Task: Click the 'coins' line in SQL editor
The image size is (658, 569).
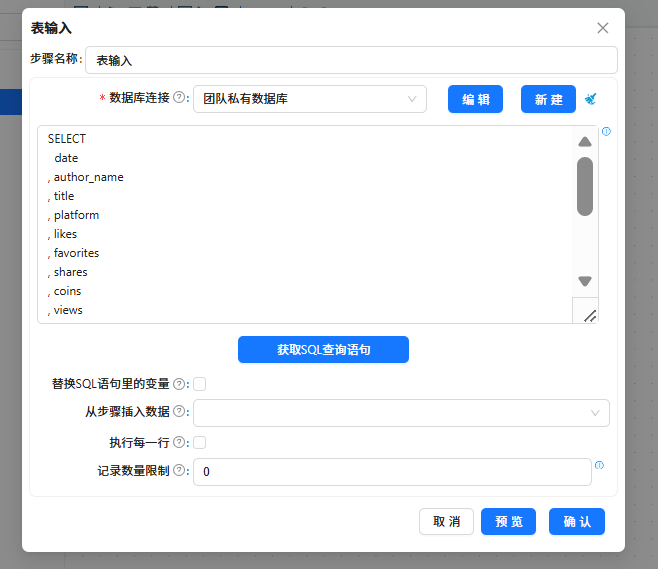Action: pyautogui.click(x=65, y=291)
